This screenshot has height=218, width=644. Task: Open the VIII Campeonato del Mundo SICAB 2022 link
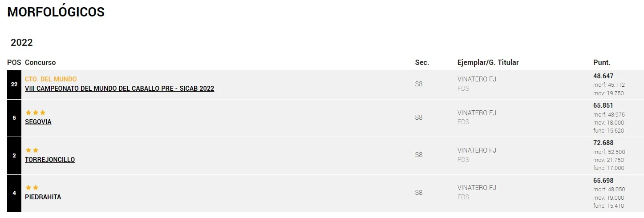(x=119, y=89)
